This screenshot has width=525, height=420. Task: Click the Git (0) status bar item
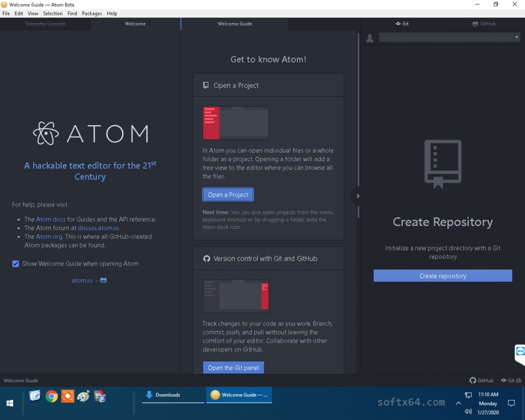coord(511,380)
